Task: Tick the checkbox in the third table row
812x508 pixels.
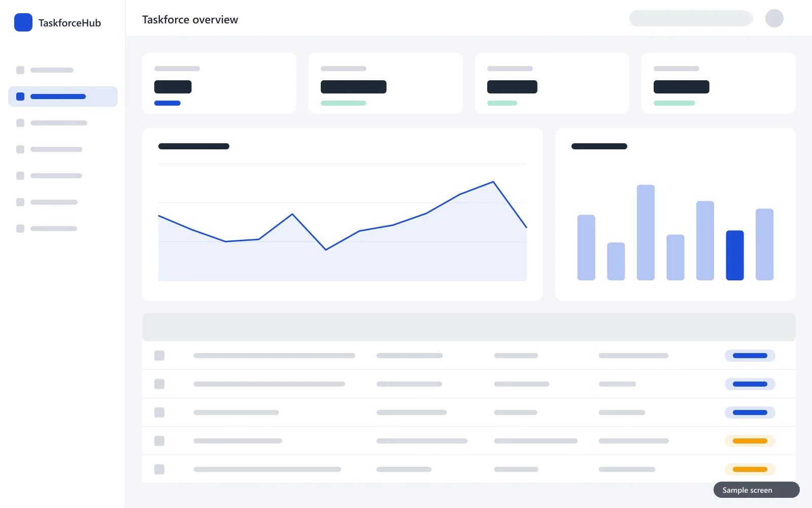Action: pyautogui.click(x=159, y=412)
